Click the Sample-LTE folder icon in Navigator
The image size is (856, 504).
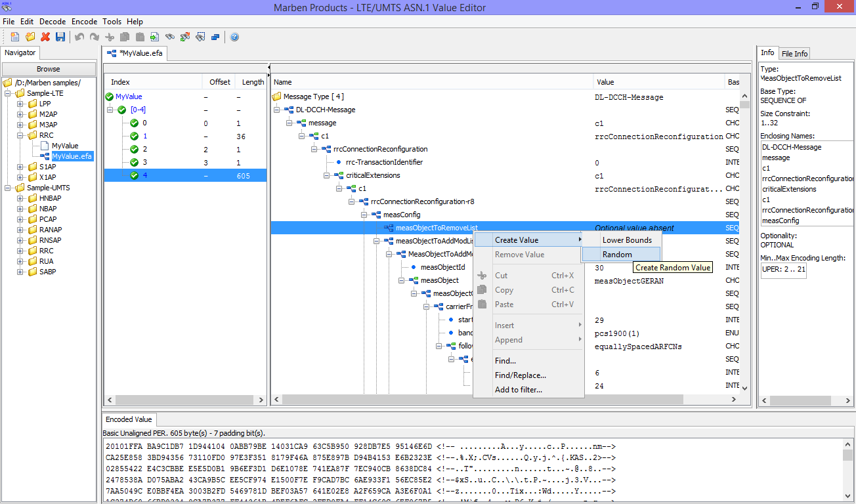20,93
